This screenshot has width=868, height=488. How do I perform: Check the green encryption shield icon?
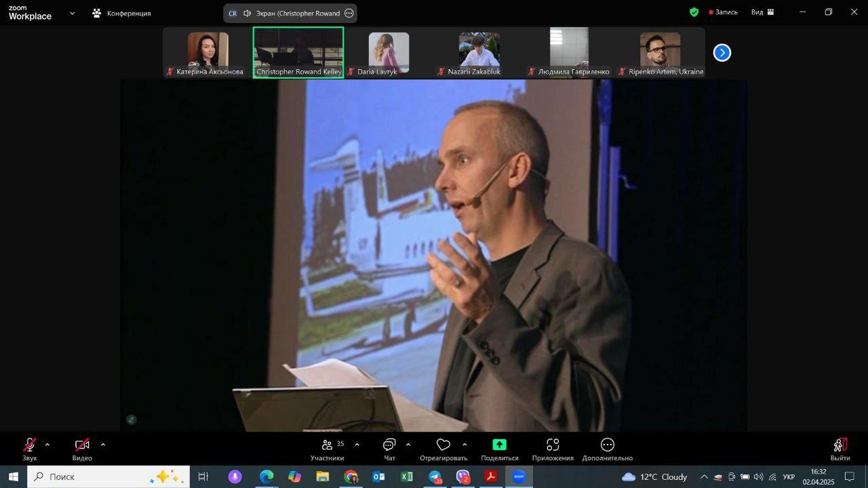click(694, 12)
